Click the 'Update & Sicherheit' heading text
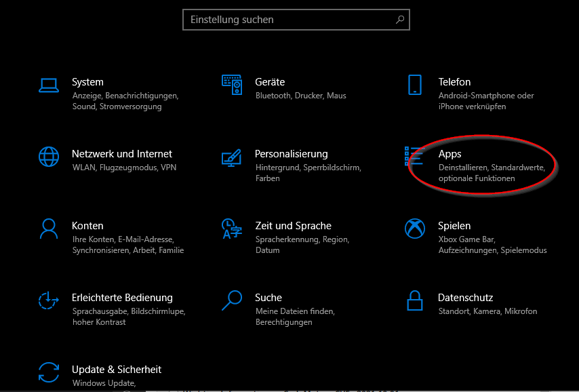Screen dimensions: 579x392 tap(117, 370)
